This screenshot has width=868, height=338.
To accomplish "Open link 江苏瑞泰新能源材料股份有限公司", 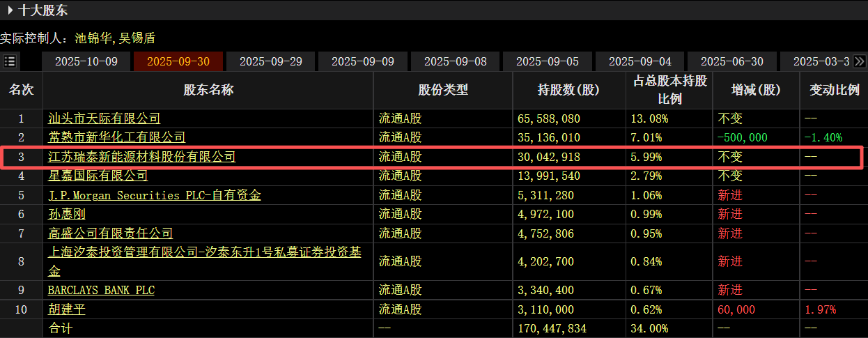I will click(141, 157).
